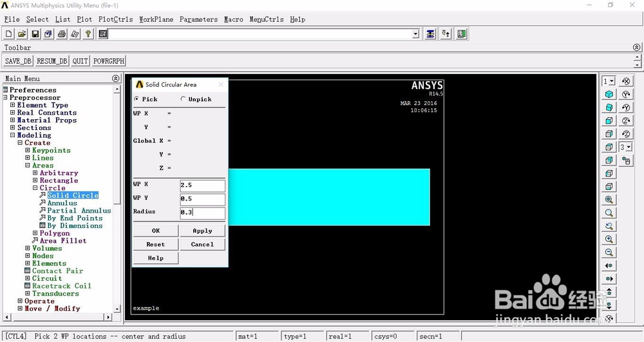Open the command input dropdown arrow
The width and height of the screenshot is (644, 342).
point(415,34)
